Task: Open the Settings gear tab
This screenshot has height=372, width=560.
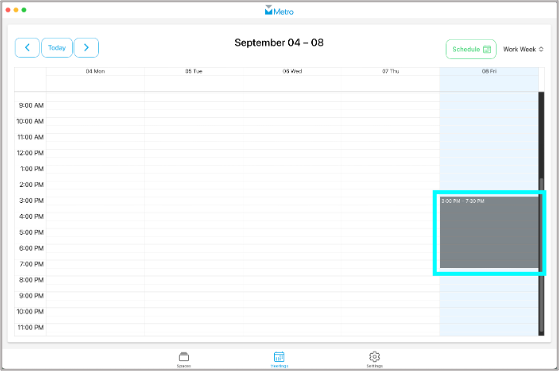Action: [374, 358]
